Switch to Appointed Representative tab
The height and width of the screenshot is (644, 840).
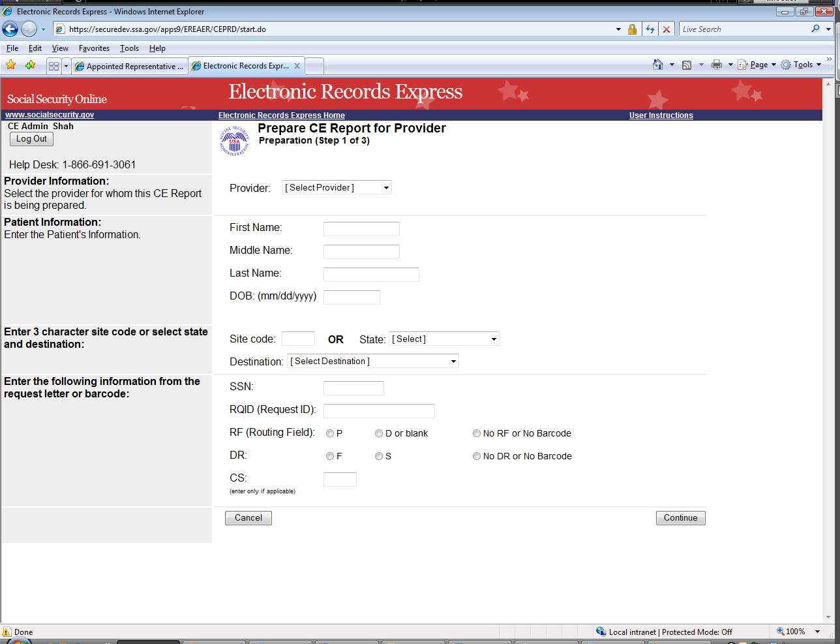click(129, 66)
